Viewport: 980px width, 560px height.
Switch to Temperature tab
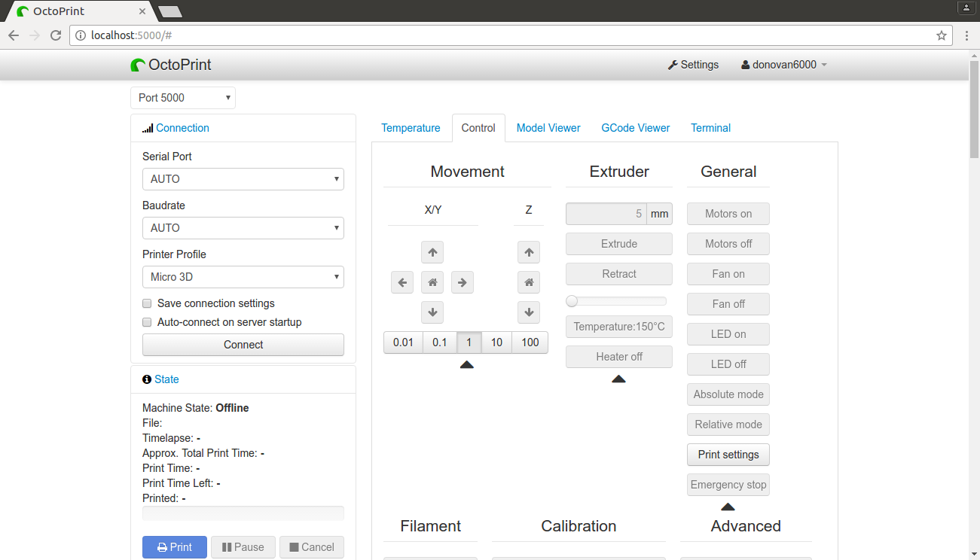[411, 128]
